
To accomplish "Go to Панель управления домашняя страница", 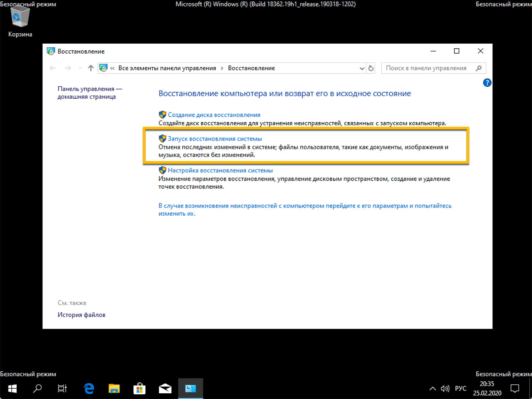I will [x=90, y=93].
